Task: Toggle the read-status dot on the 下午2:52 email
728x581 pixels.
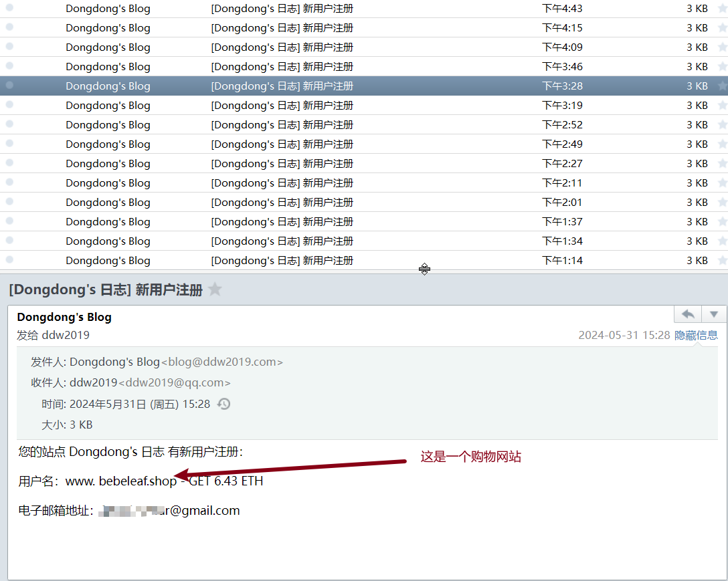Action: [9, 124]
